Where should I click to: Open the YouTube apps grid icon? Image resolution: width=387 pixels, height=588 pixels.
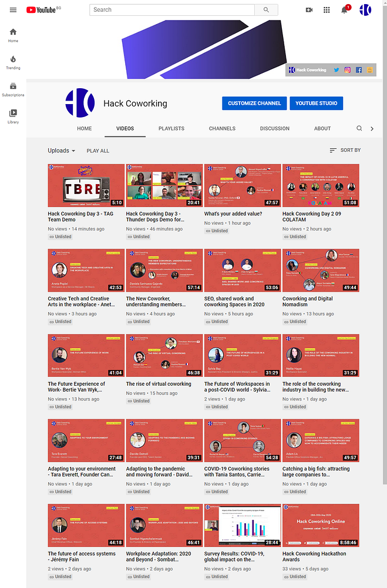[327, 10]
